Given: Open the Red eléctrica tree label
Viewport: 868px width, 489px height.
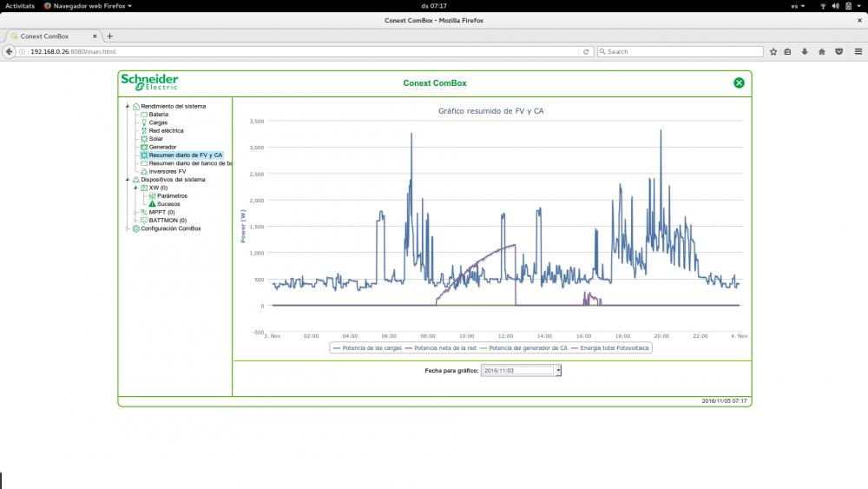Looking at the screenshot, I should tap(166, 130).
